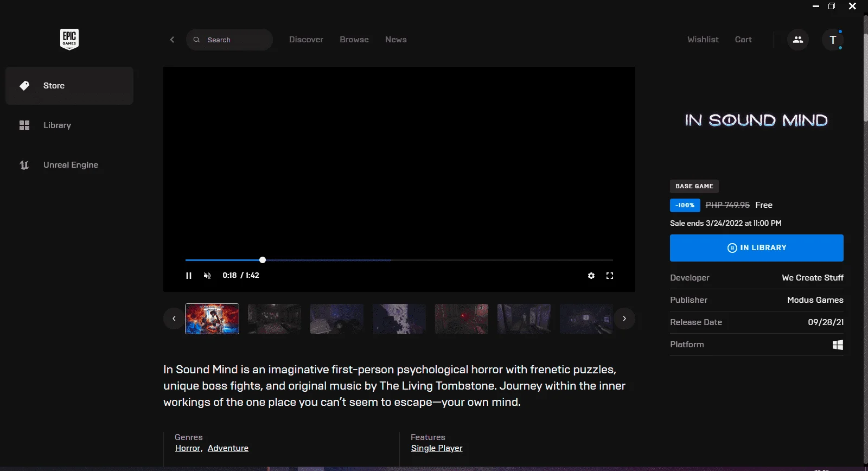Click the Epic Games logo
Viewport: 868px width, 471px height.
[x=69, y=39]
